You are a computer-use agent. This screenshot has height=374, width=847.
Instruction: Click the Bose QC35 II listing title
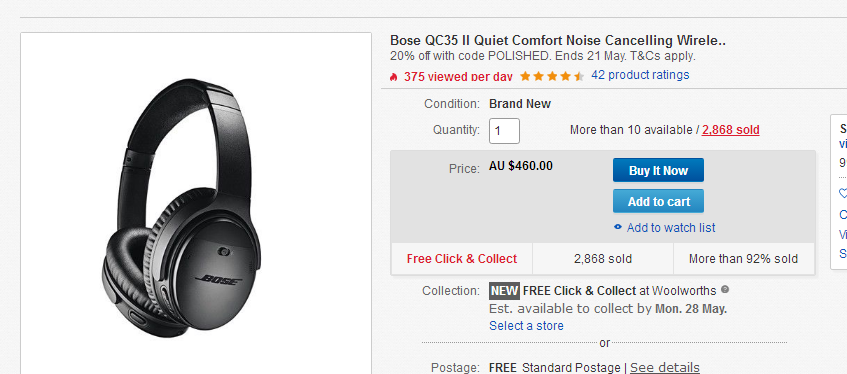pyautogui.click(x=558, y=41)
